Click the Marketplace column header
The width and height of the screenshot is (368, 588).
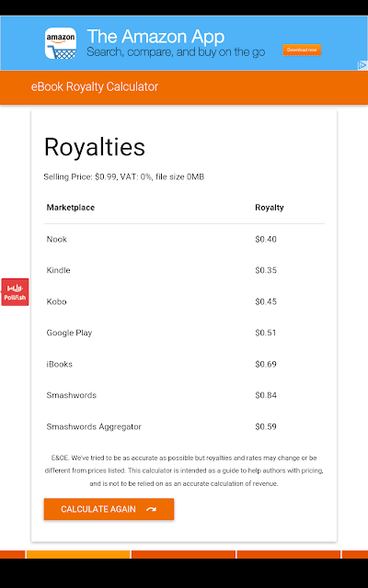click(x=71, y=208)
